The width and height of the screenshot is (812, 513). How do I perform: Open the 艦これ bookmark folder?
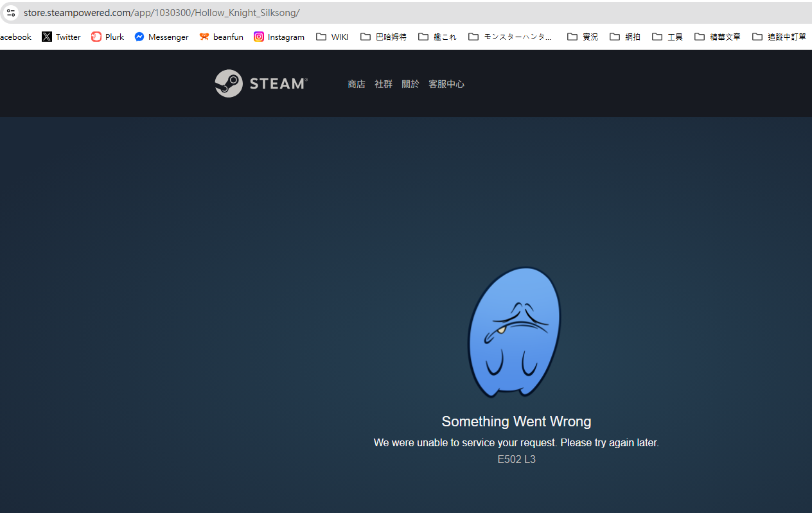pyautogui.click(x=437, y=37)
